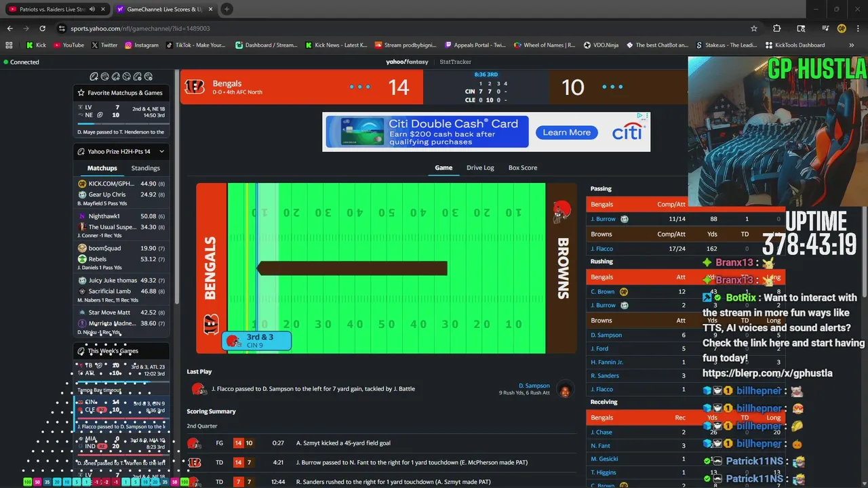Select KICK.COM/GPH vs Gear Up Chris matchup
868x488 pixels.
pyautogui.click(x=121, y=193)
